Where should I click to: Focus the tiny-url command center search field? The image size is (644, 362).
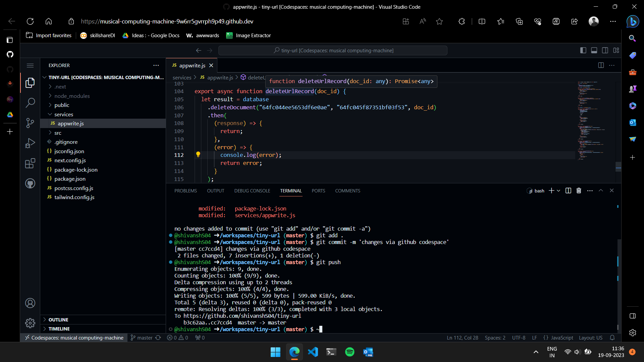click(x=333, y=50)
